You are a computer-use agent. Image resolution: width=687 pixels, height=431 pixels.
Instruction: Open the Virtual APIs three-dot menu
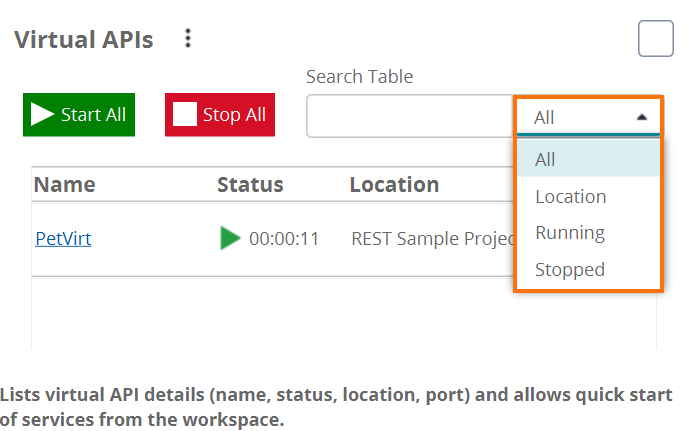188,39
